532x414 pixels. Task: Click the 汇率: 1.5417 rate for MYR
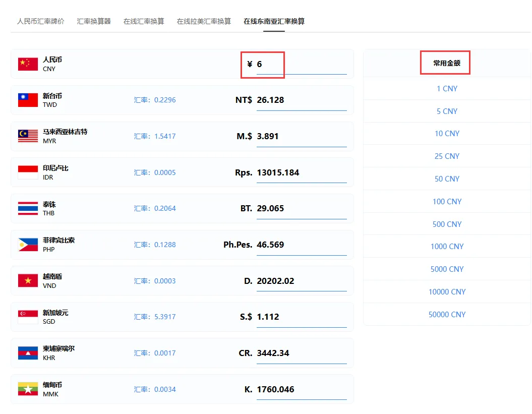155,137
